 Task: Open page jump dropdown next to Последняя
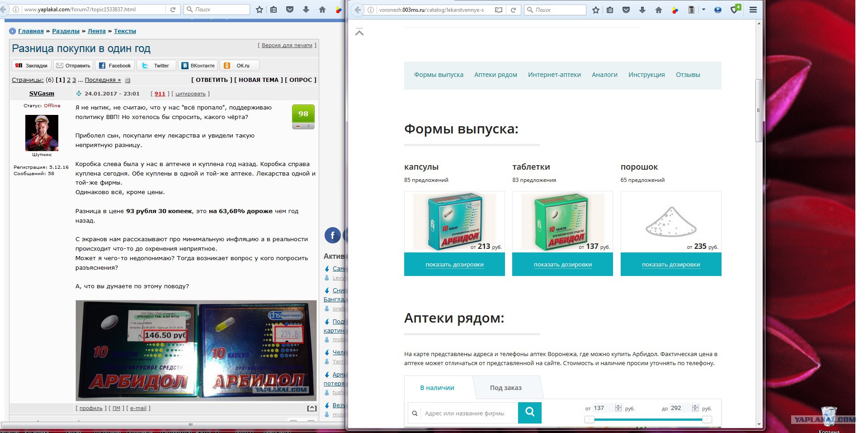(127, 81)
